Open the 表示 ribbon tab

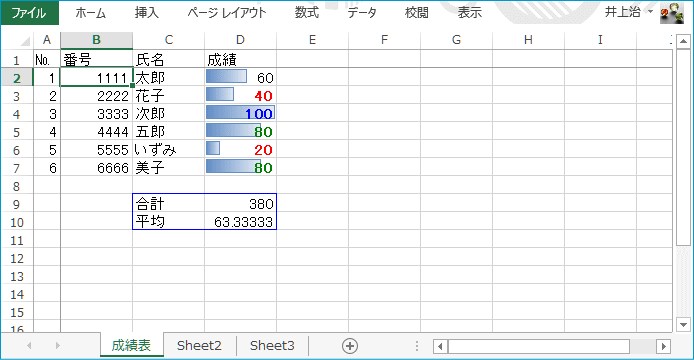click(470, 13)
